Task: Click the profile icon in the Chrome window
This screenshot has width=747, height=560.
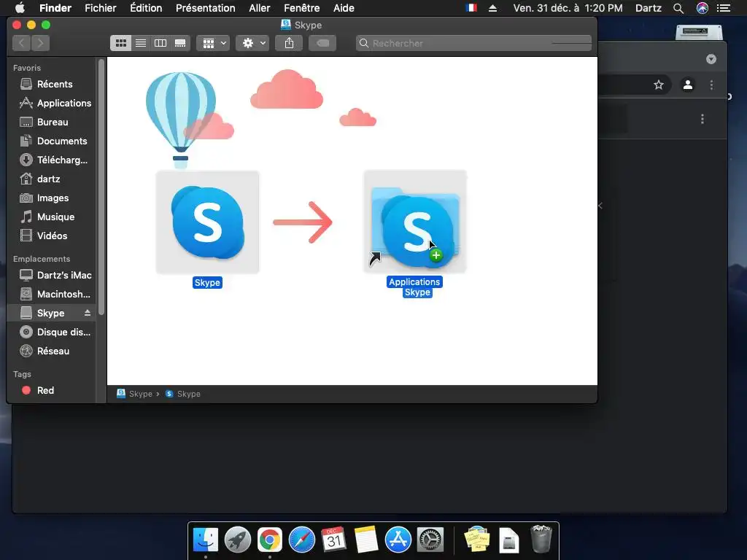Action: click(x=688, y=85)
